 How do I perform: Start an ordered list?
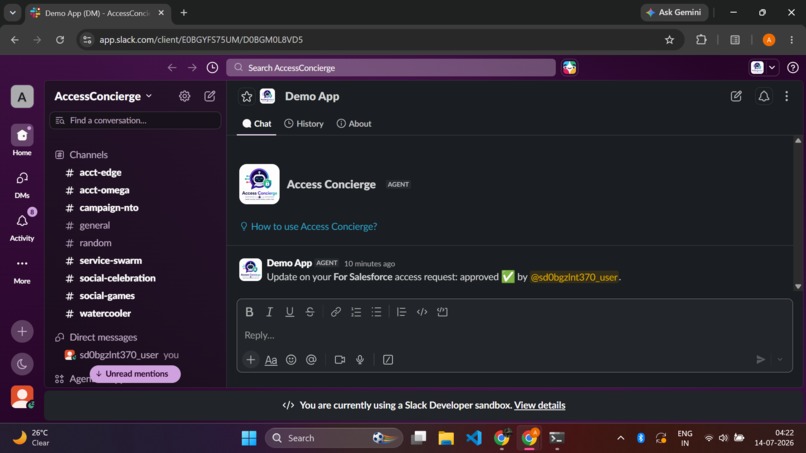tap(356, 312)
